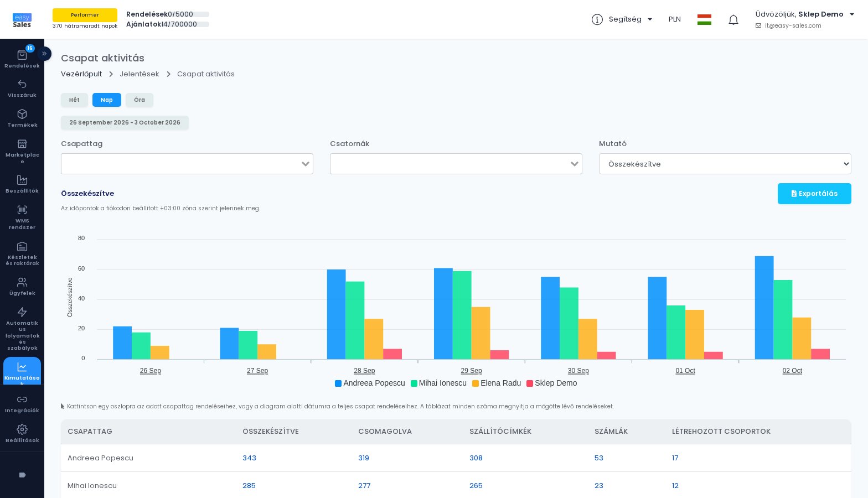Open Beállítások gear icon
The image size is (868, 498).
tap(22, 429)
